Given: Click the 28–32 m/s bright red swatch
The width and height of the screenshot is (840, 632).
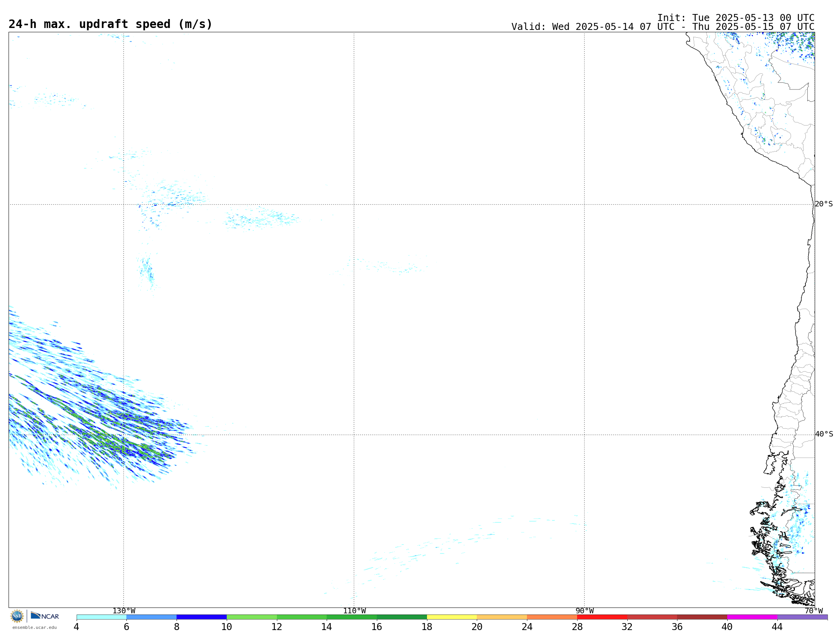Looking at the screenshot, I should (x=602, y=617).
